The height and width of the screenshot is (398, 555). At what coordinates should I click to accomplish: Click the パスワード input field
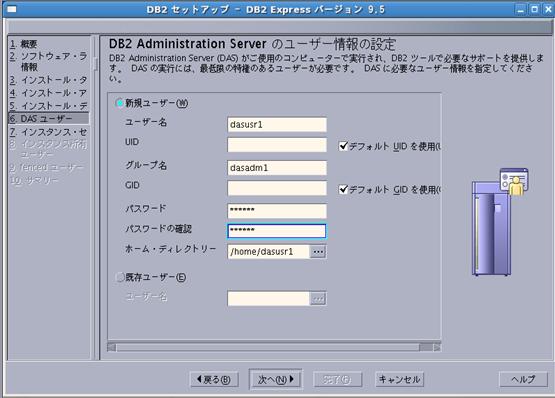[x=277, y=211]
